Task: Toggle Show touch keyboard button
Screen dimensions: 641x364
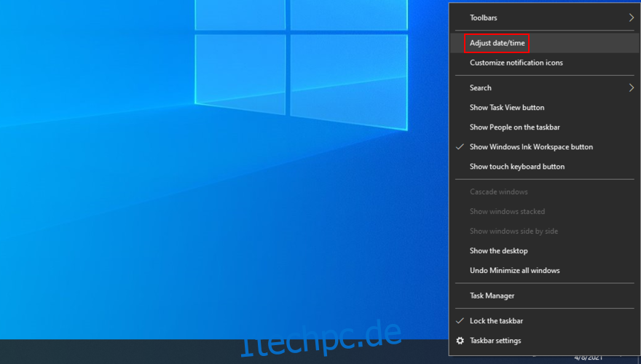Action: pyautogui.click(x=545, y=166)
